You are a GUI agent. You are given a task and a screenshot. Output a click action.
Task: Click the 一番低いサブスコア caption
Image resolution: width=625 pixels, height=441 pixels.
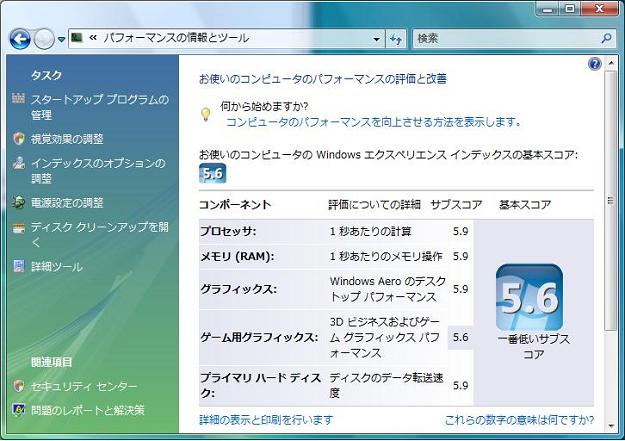(x=533, y=346)
